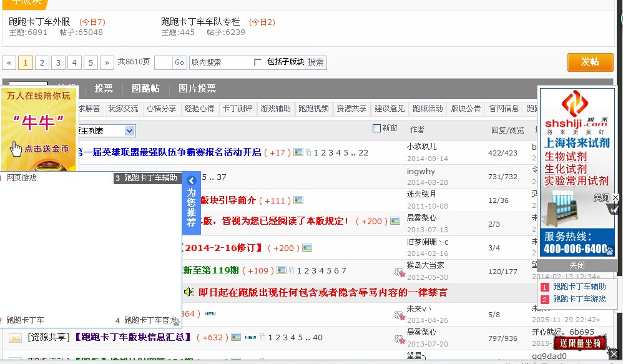This screenshot has width=623, height=364.
Task: Click the speaker icon before the 禁言 announcement
Action: (x=189, y=292)
